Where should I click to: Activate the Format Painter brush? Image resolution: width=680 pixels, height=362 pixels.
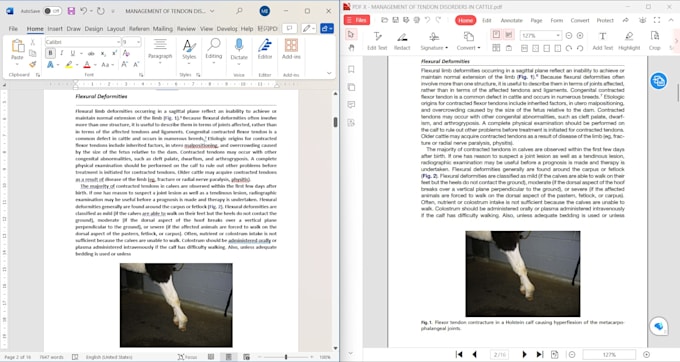pyautogui.click(x=33, y=64)
